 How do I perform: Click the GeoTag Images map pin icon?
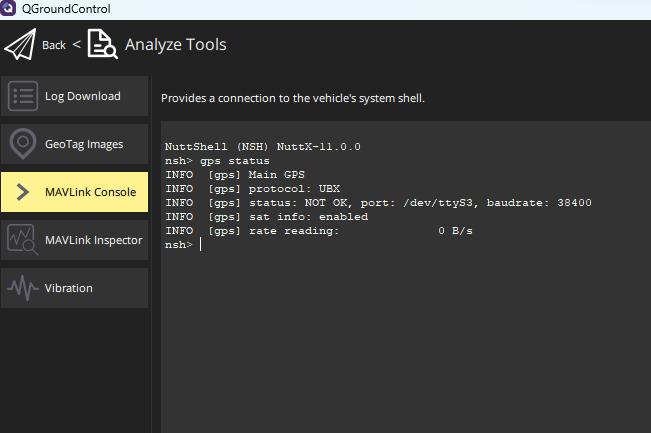point(23,144)
